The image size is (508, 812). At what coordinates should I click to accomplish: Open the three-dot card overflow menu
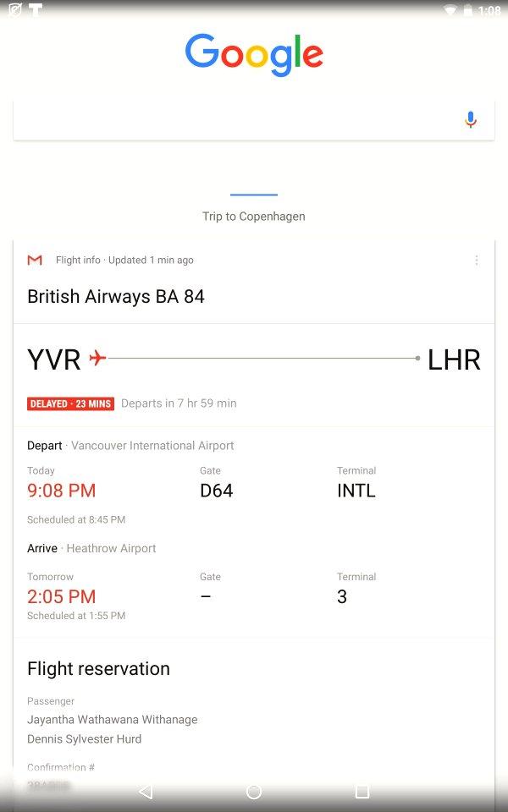pos(477,260)
